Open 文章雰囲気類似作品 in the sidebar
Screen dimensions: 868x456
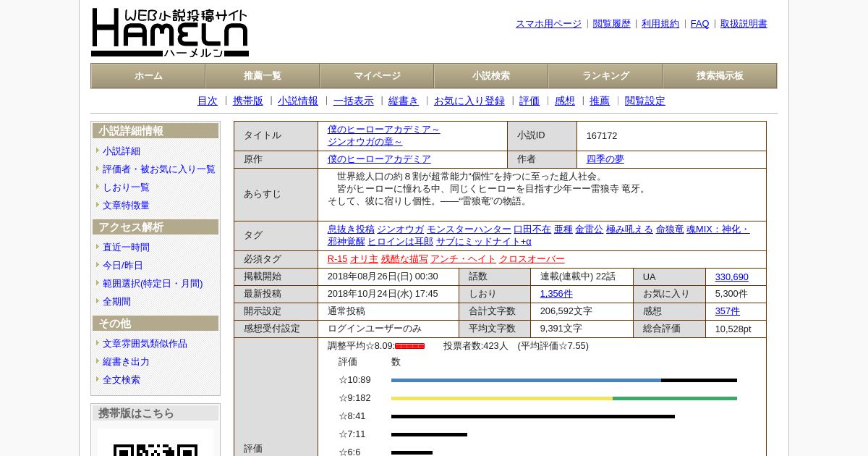coord(145,344)
